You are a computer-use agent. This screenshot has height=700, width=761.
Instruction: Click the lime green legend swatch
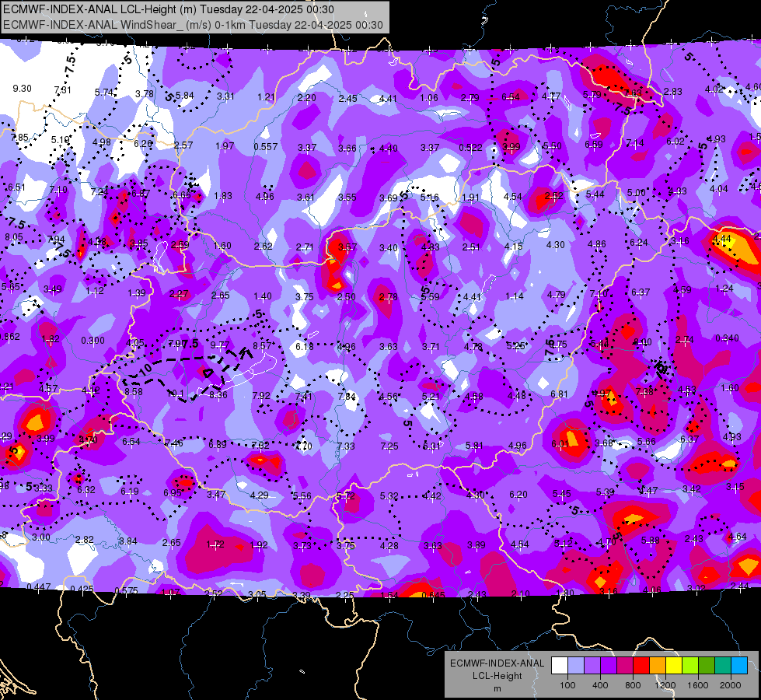coord(690,665)
